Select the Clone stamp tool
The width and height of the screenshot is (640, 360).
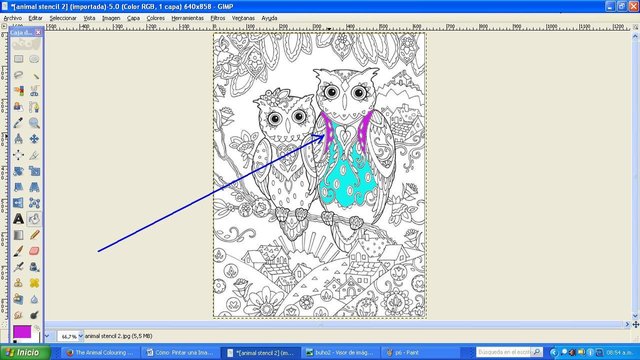click(x=18, y=283)
